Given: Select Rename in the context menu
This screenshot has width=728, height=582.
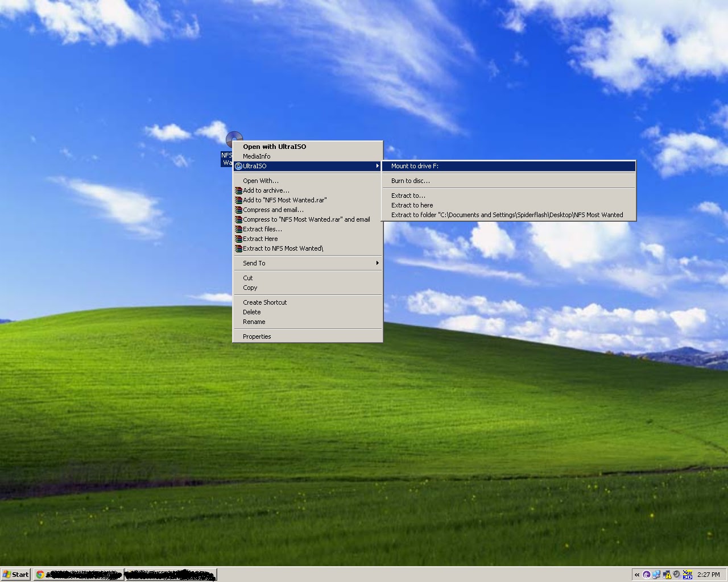Looking at the screenshot, I should [x=308, y=322].
